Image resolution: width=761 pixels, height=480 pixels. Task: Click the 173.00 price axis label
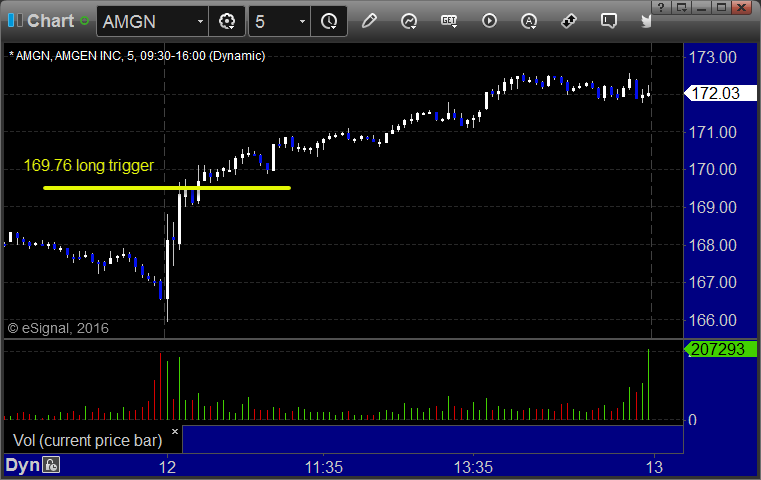[713, 57]
